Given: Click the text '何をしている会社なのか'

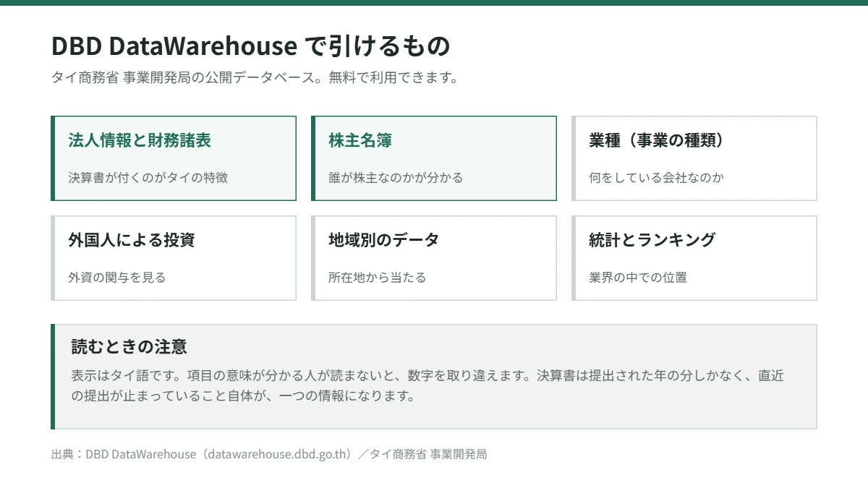Looking at the screenshot, I should (x=656, y=177).
